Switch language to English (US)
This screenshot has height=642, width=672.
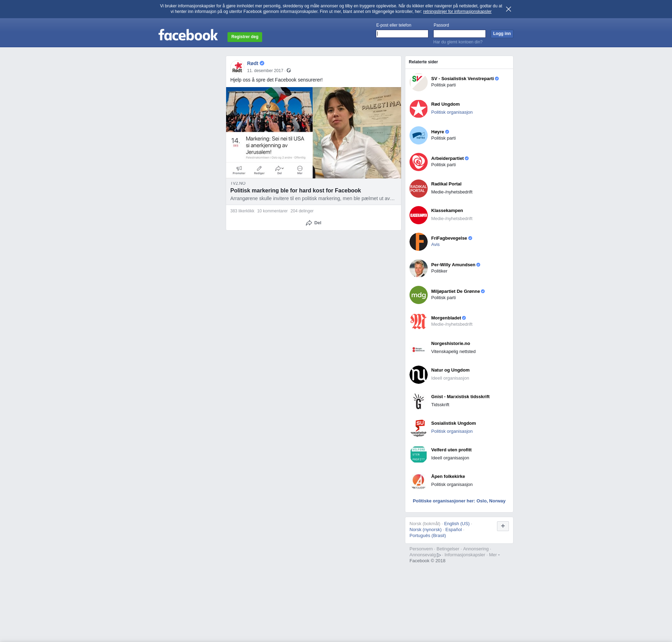(457, 524)
